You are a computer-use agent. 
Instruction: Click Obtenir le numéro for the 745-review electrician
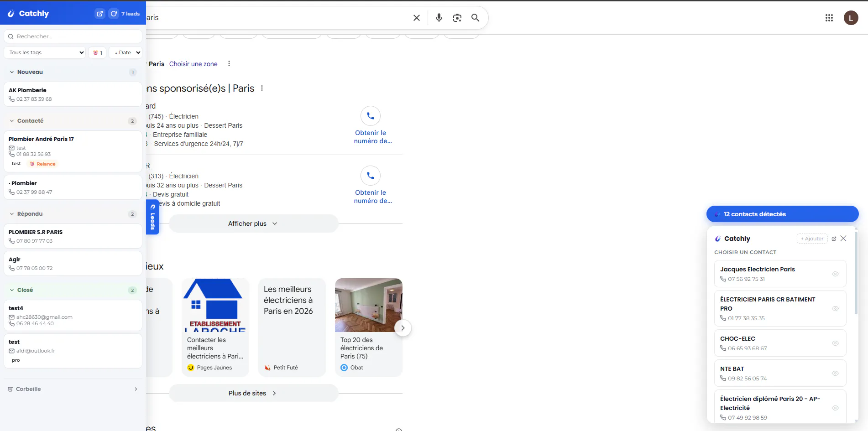pos(373,137)
